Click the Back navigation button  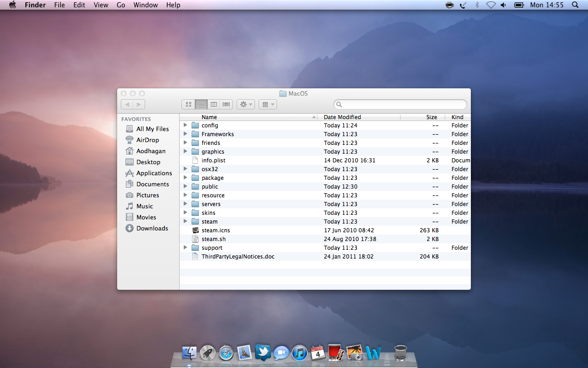click(127, 104)
